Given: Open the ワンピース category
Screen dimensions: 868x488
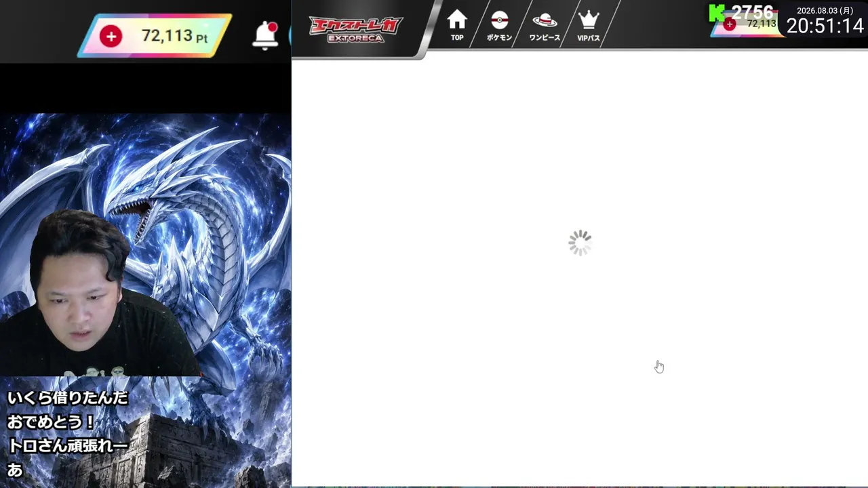Looking at the screenshot, I should tap(545, 26).
